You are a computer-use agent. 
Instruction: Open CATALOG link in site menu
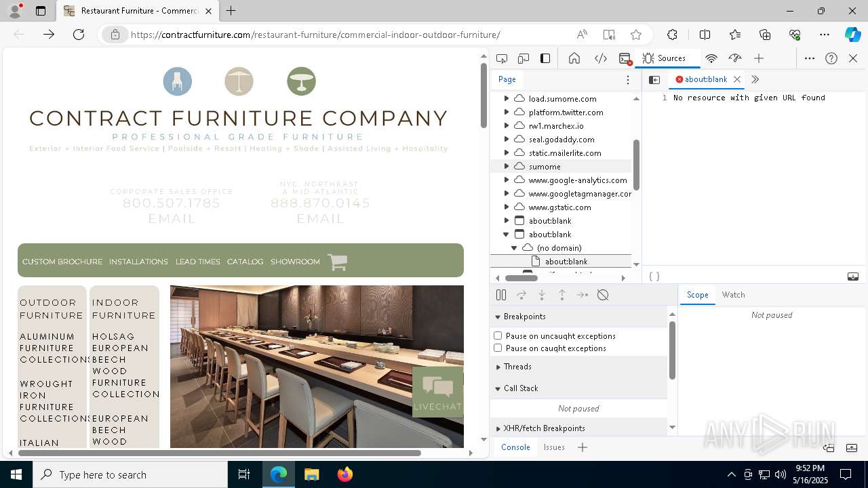[245, 262]
